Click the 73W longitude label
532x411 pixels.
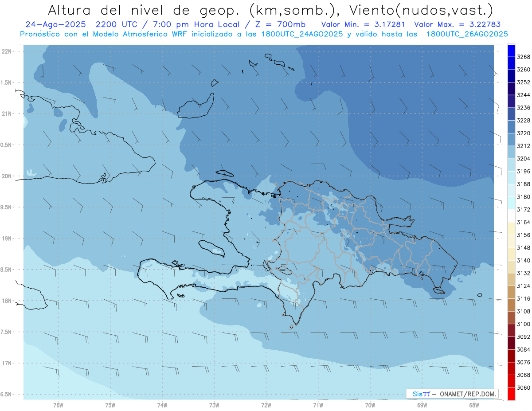[214, 405]
